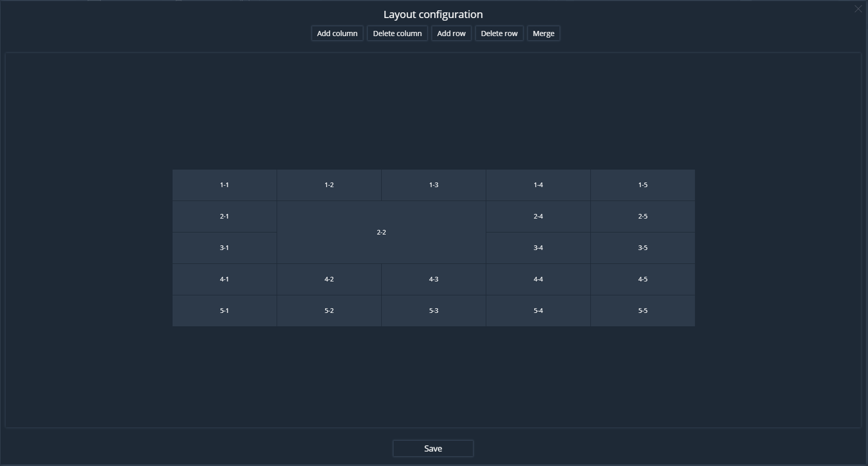This screenshot has width=868, height=466.
Task: Choose cell 2-1 in the grid
Action: (x=224, y=217)
